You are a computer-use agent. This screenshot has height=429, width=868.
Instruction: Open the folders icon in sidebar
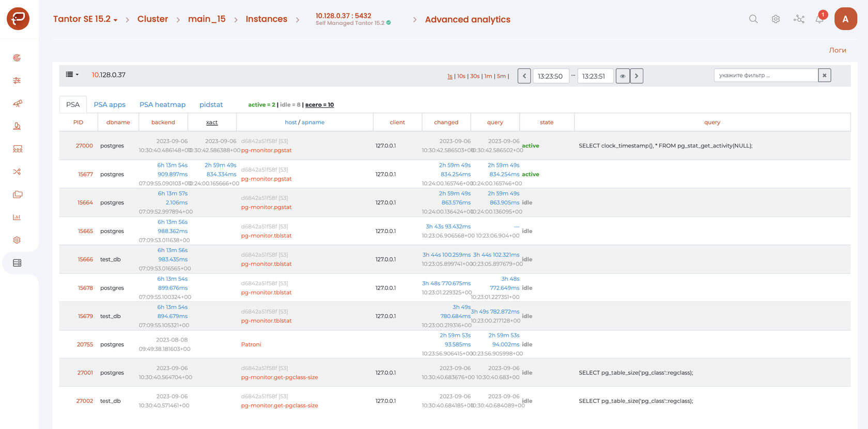click(17, 194)
